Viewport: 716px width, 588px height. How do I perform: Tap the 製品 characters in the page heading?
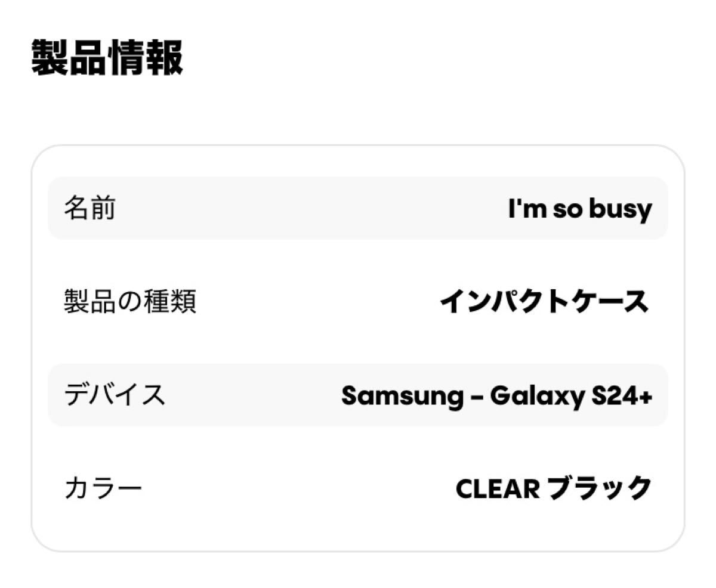[x=69, y=58]
